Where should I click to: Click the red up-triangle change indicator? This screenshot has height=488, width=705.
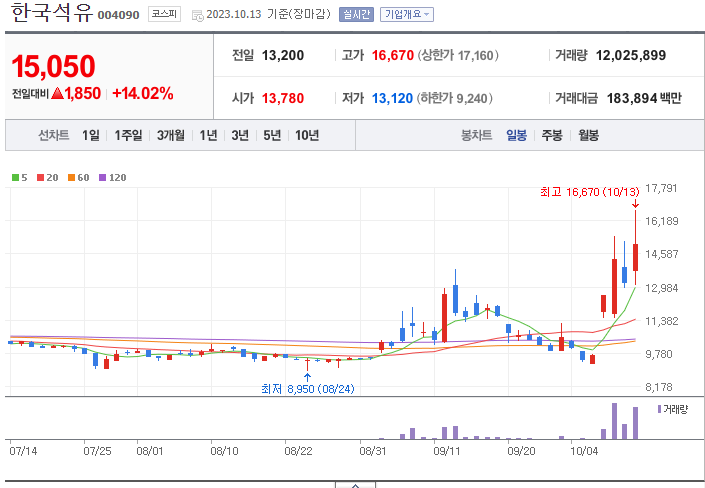[x=58, y=93]
